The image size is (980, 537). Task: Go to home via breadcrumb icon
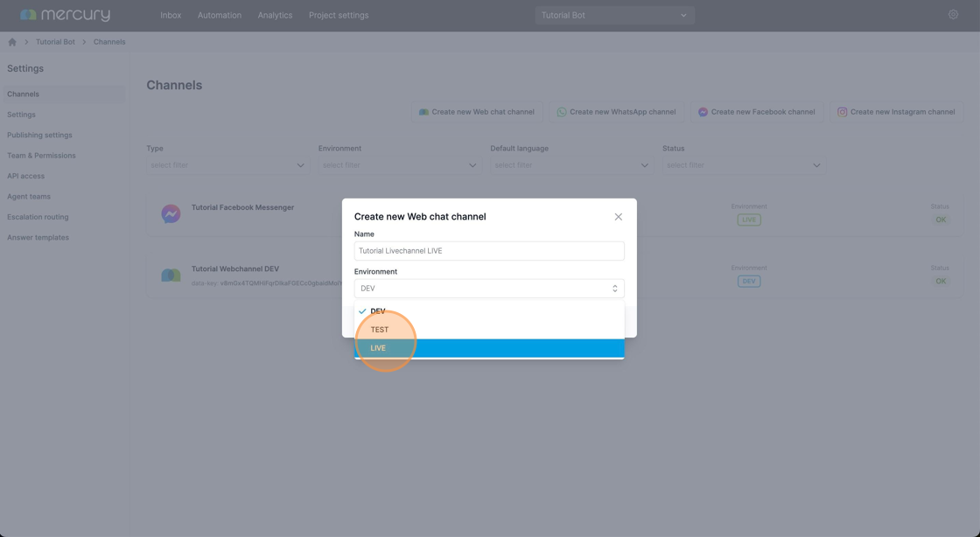(12, 42)
